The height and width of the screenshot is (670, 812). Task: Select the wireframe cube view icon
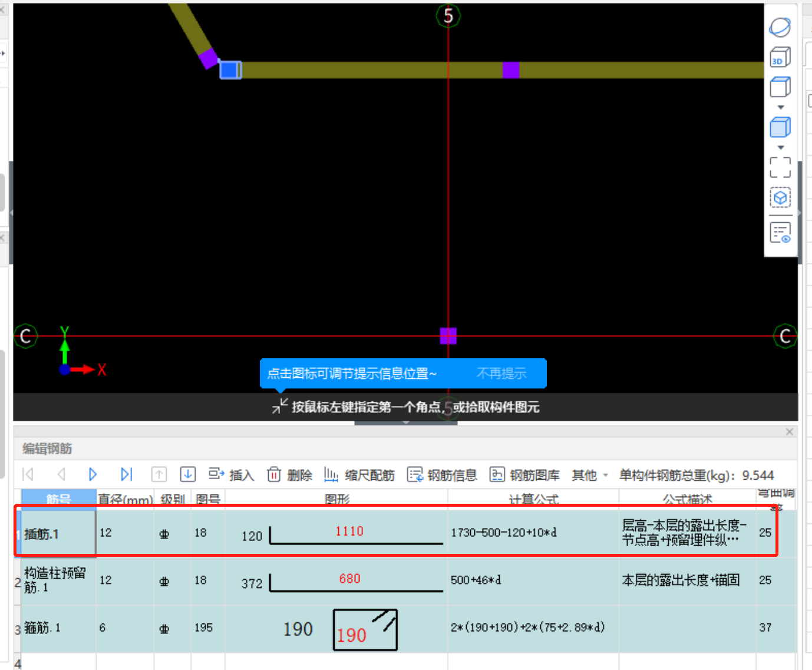click(x=780, y=87)
